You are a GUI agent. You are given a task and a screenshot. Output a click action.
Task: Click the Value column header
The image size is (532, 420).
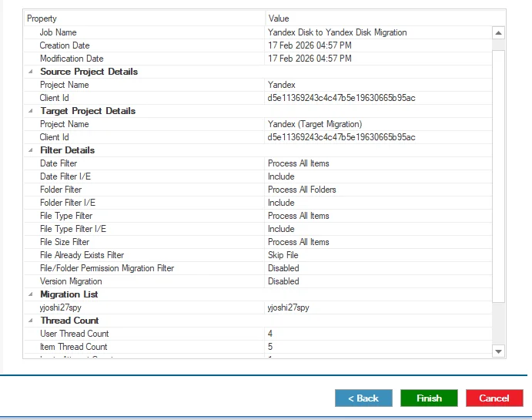click(385, 18)
